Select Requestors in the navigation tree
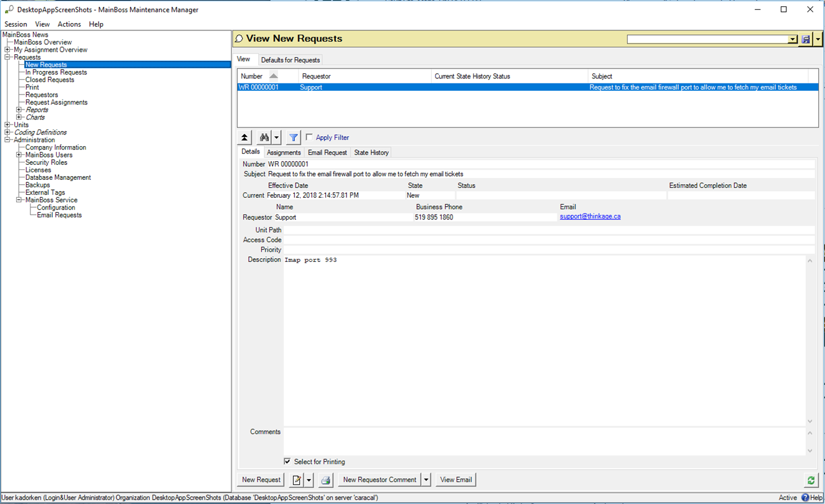 click(42, 95)
